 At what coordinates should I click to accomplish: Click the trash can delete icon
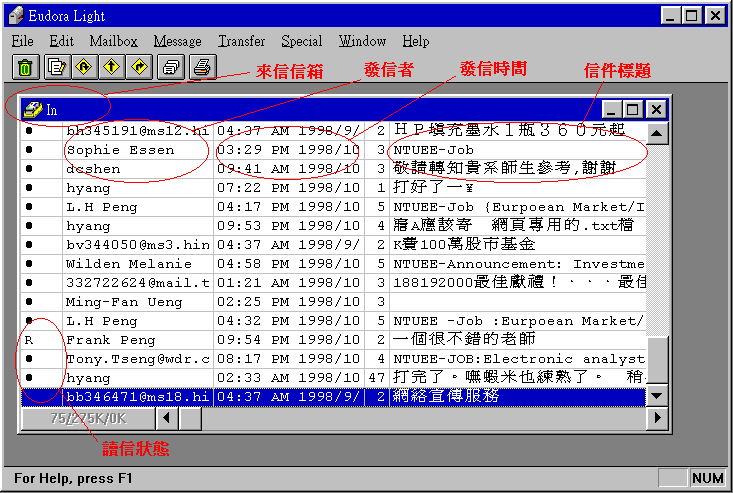(x=25, y=67)
